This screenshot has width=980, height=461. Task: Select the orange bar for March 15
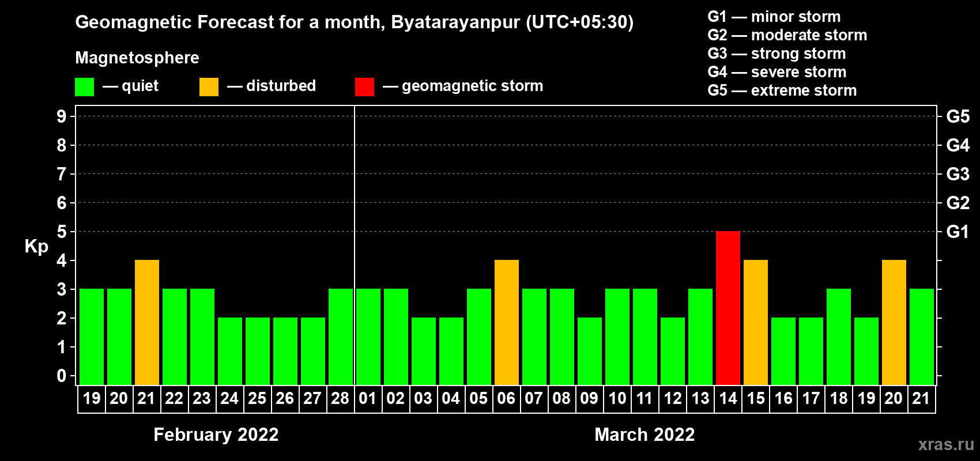click(756, 322)
